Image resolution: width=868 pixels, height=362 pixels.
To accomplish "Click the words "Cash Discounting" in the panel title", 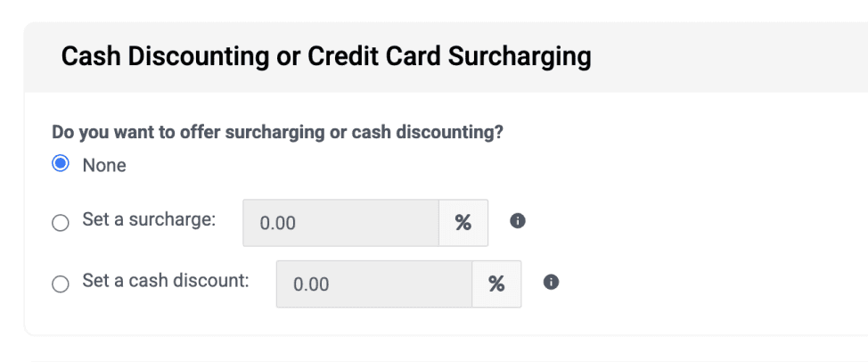I will [172, 57].
